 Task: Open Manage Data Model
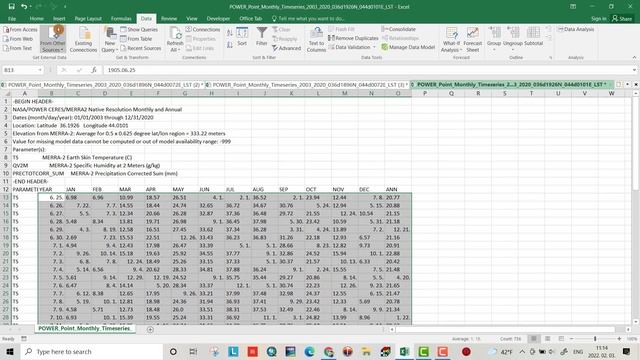408,47
